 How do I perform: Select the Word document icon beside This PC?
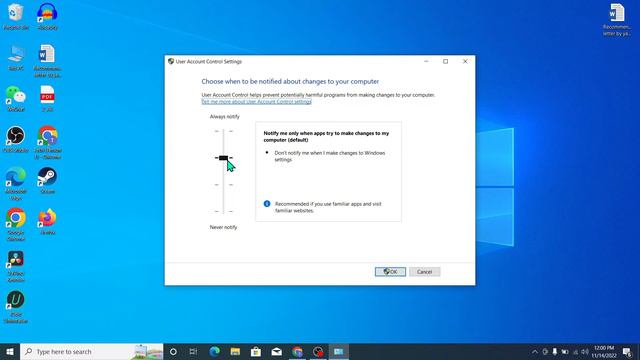[47, 61]
